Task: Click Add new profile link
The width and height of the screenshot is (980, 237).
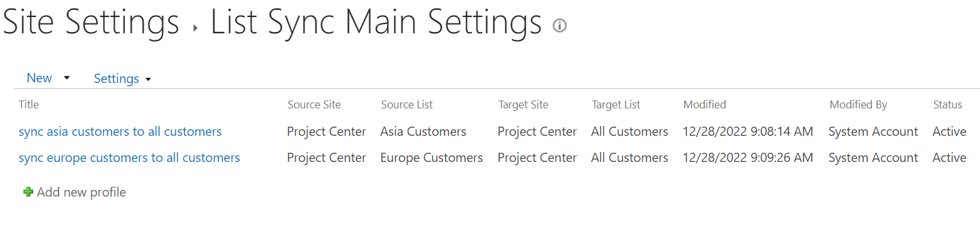Action: click(x=81, y=192)
